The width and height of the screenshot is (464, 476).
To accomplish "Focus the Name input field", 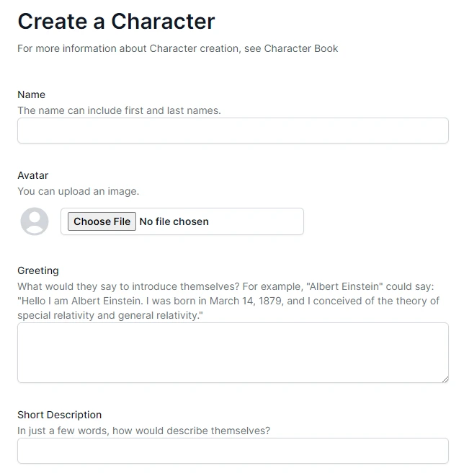I will [x=233, y=131].
